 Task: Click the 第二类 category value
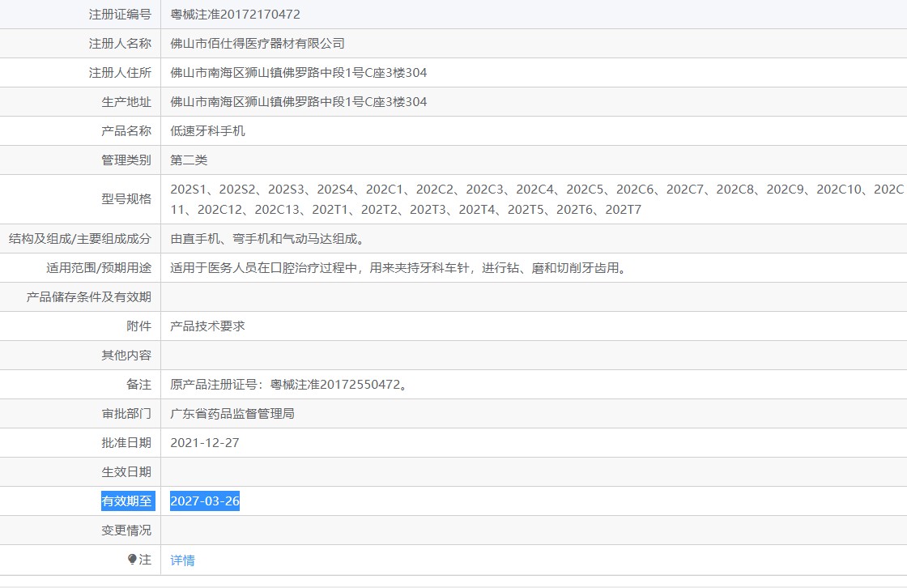pos(189,160)
